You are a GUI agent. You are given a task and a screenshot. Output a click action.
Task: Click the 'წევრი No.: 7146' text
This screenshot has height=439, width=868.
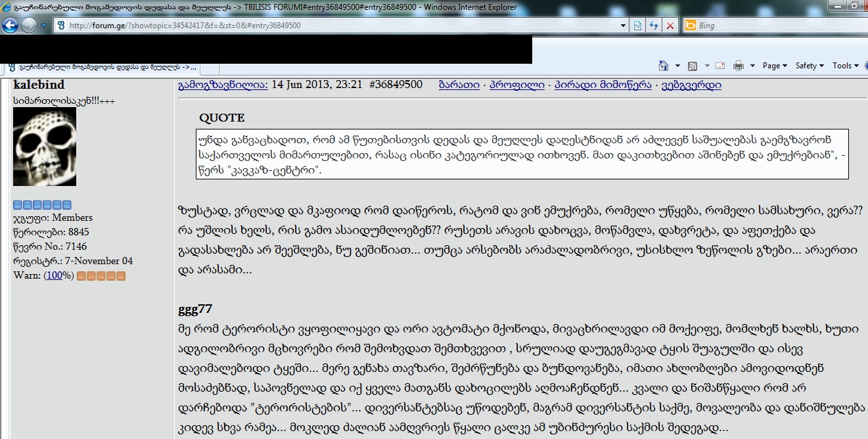pos(50,246)
